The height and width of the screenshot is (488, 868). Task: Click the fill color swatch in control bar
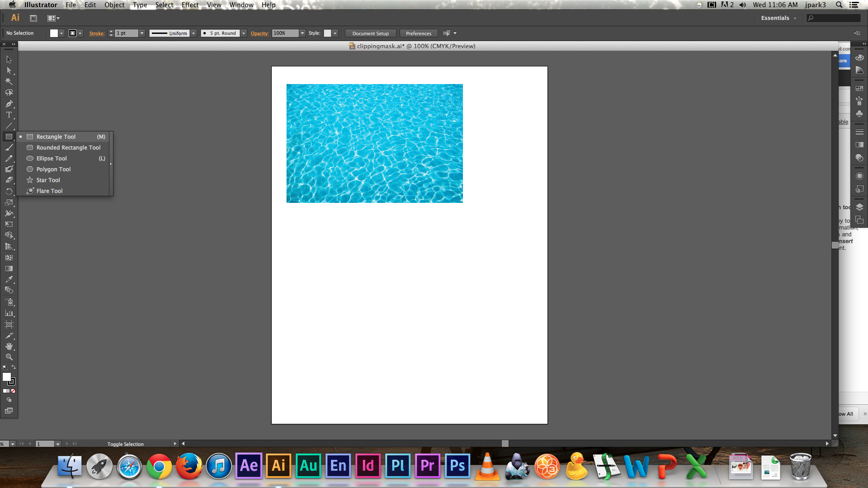(54, 33)
